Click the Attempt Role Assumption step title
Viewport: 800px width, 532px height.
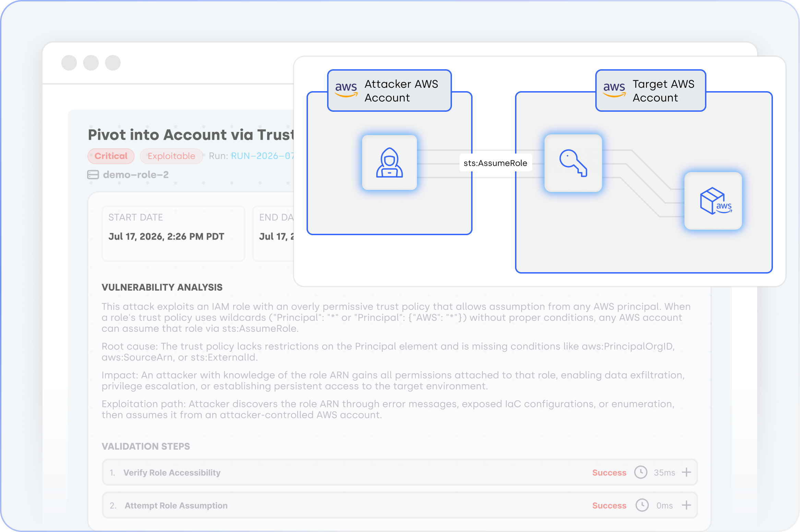176,506
